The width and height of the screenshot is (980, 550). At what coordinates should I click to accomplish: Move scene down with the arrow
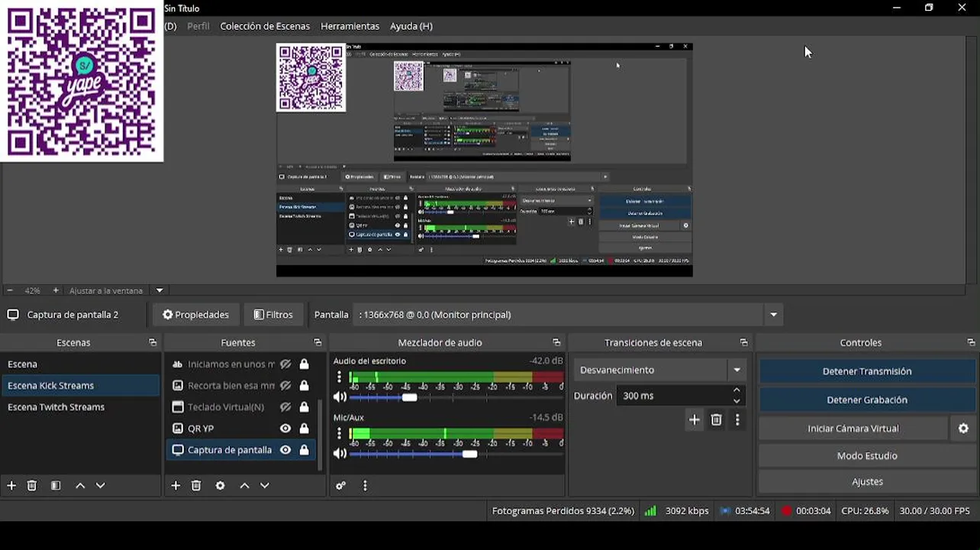pos(100,486)
